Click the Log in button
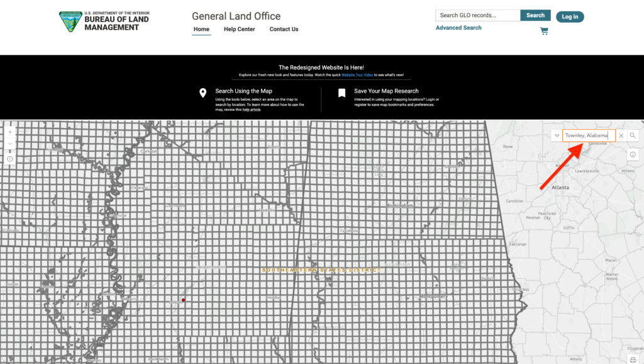 570,16
